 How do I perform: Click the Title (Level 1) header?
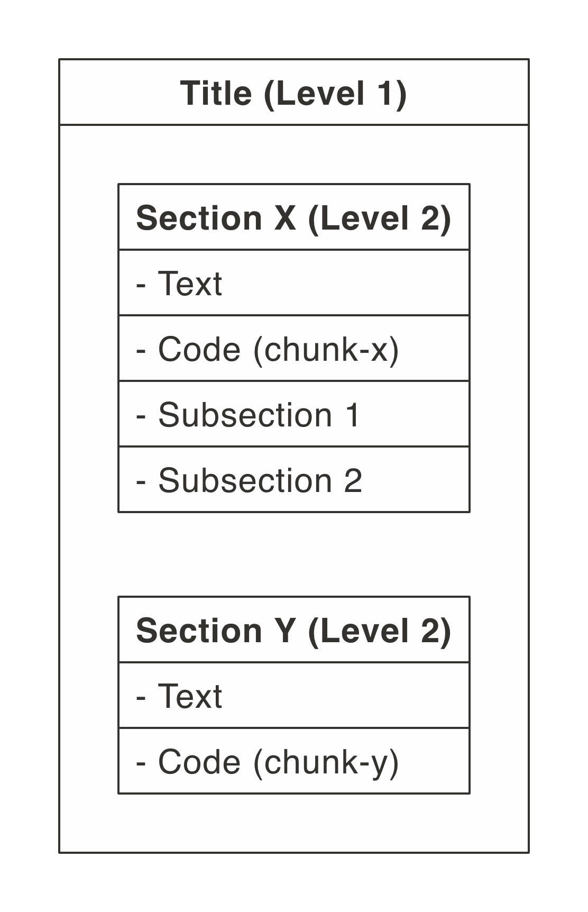(x=293, y=93)
